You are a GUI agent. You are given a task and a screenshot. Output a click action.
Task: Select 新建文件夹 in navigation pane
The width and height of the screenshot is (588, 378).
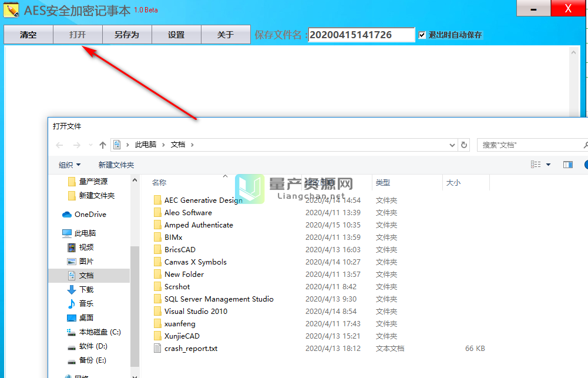pos(97,196)
